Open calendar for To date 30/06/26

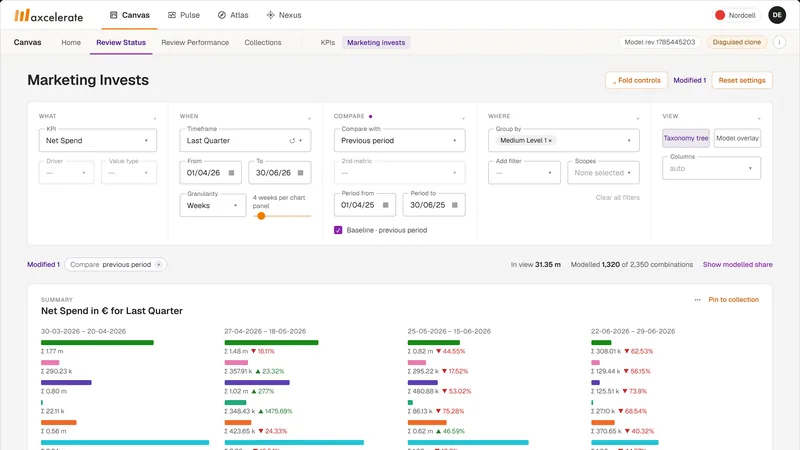point(301,173)
